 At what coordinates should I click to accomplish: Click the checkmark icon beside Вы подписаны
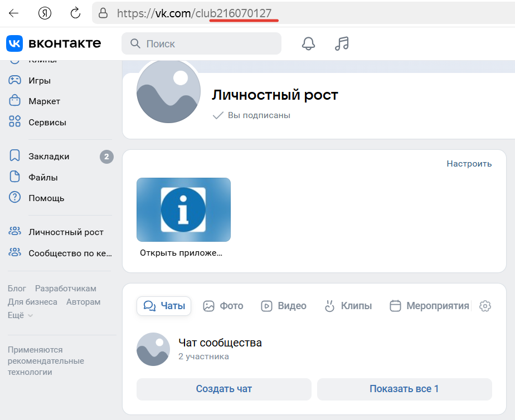point(218,115)
